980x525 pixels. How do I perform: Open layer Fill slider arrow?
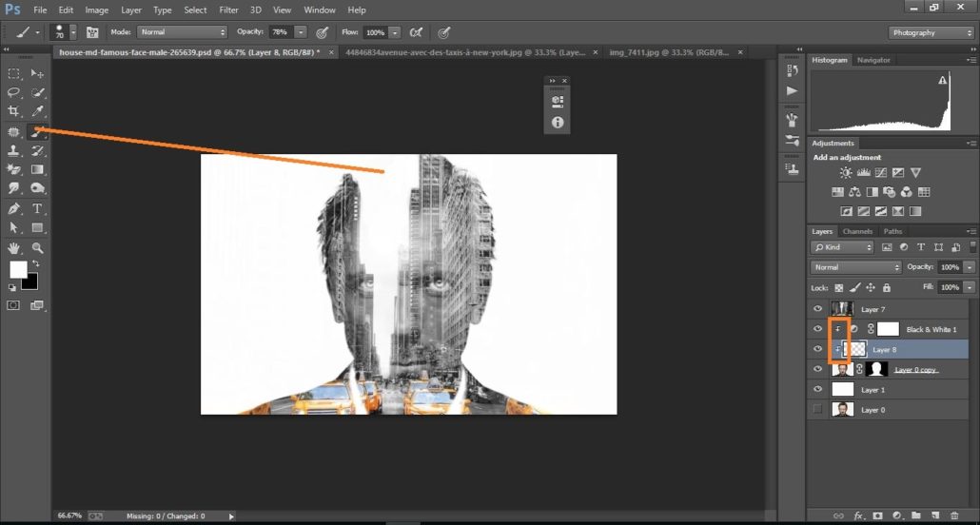click(x=970, y=287)
